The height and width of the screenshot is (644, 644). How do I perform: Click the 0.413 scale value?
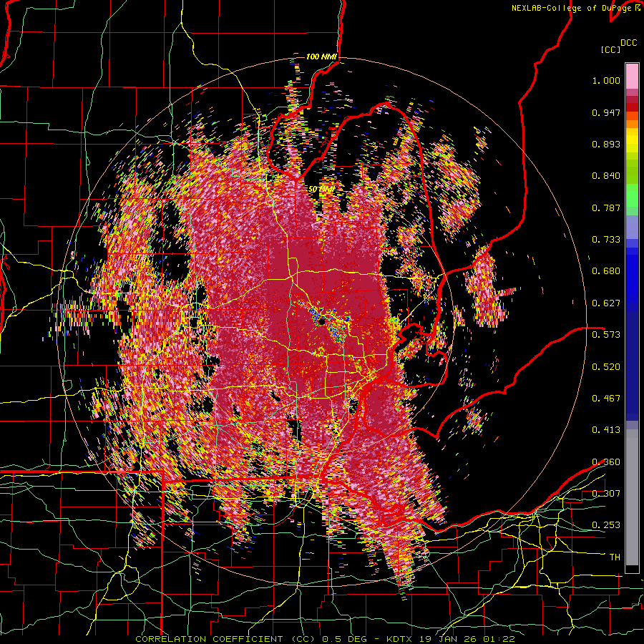click(606, 430)
